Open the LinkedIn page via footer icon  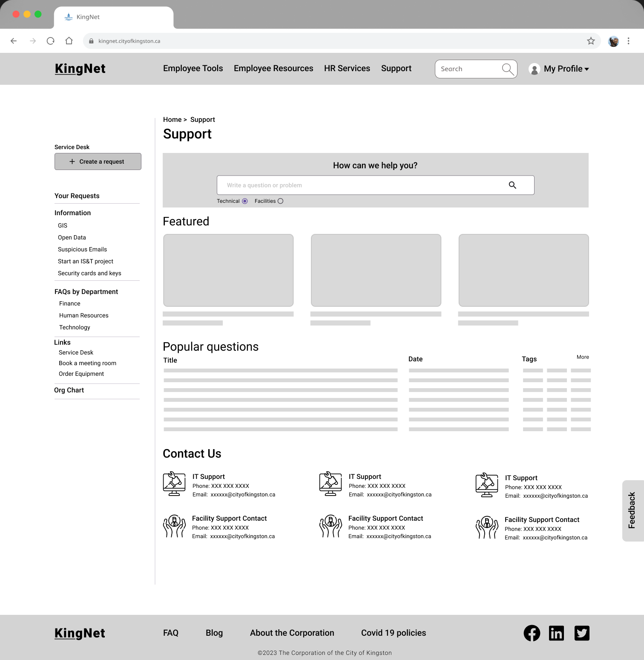point(556,633)
